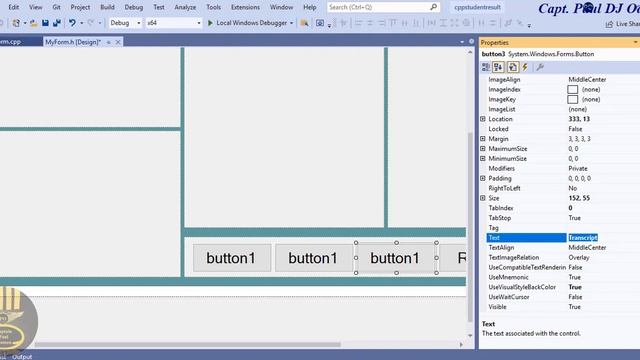640x360 pixels.
Task: Click the designer vertical scrollbar
Action: [x=470, y=227]
